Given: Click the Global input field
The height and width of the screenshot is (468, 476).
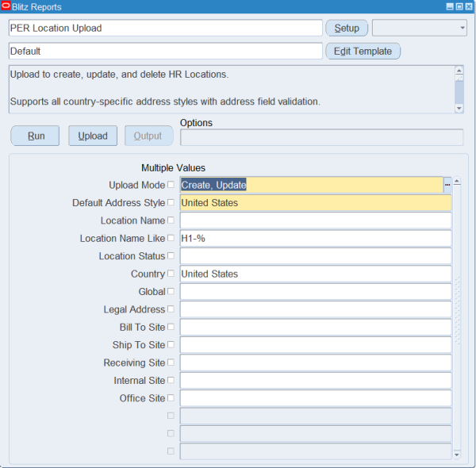Looking at the screenshot, I should 316,291.
